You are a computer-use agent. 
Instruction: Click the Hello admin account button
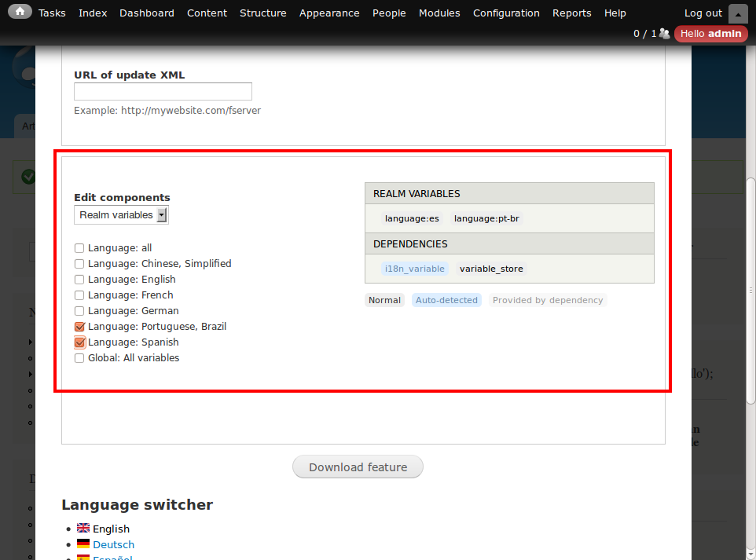point(710,34)
